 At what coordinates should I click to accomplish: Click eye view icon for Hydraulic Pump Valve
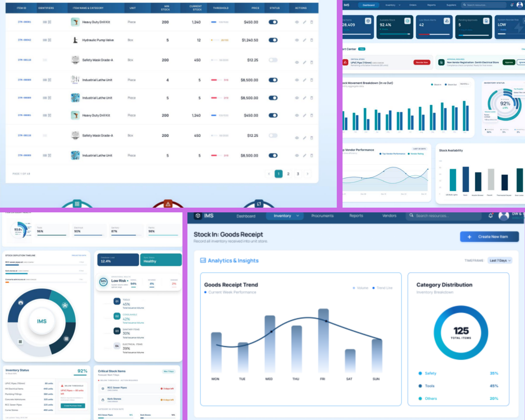pos(297,40)
